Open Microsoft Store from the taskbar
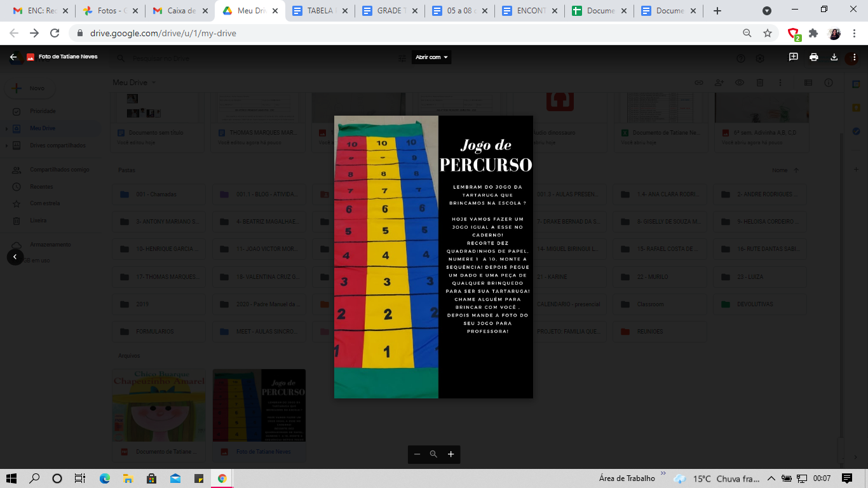The image size is (868, 488). [x=151, y=478]
